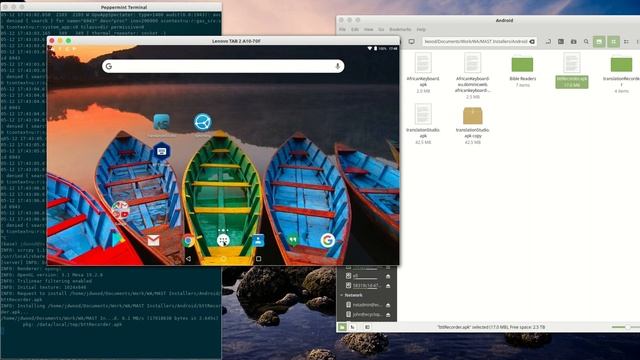Select the translationStudio.apk copy archive

pyautogui.click(x=472, y=125)
